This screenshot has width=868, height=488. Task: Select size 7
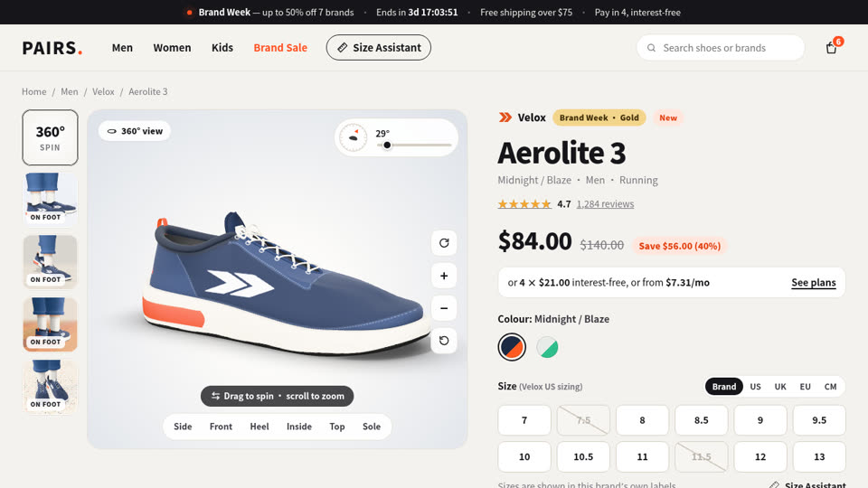(524, 420)
